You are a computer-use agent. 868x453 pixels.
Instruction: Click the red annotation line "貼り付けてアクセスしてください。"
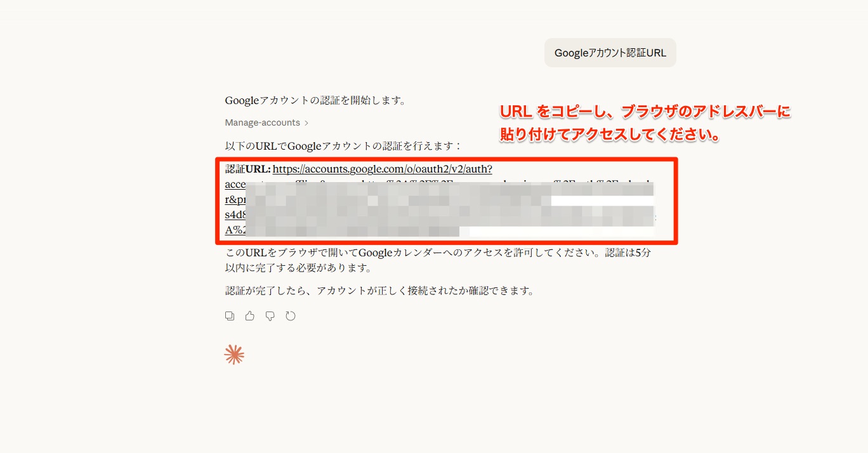(x=608, y=135)
